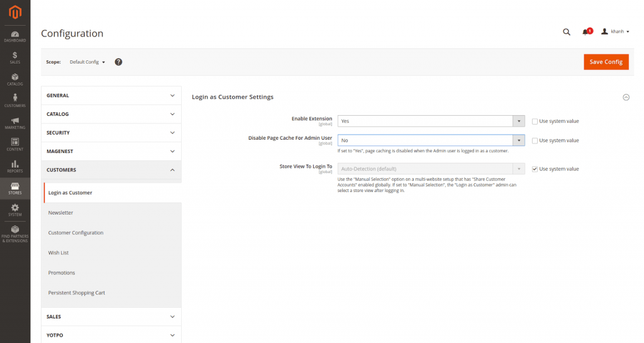
Task: Click the Login as Customer Settings heading
Action: (x=233, y=97)
